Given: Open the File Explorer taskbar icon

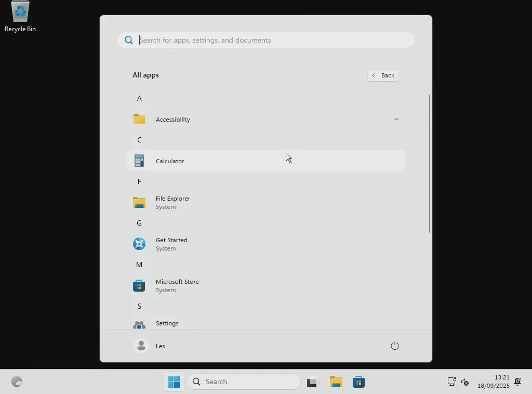Looking at the screenshot, I should coord(336,382).
